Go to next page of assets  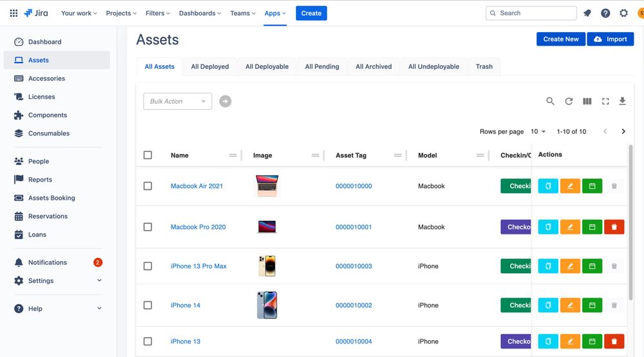[623, 131]
